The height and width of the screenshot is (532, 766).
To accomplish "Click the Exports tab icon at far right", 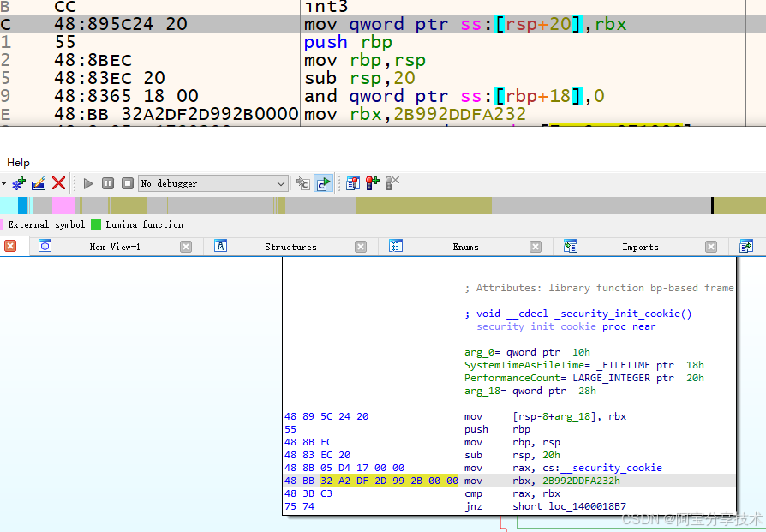I will (746, 246).
